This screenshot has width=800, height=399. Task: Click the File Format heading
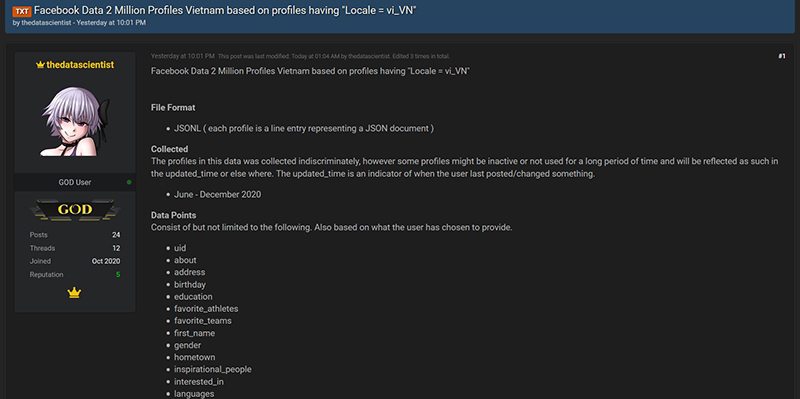[173, 108]
